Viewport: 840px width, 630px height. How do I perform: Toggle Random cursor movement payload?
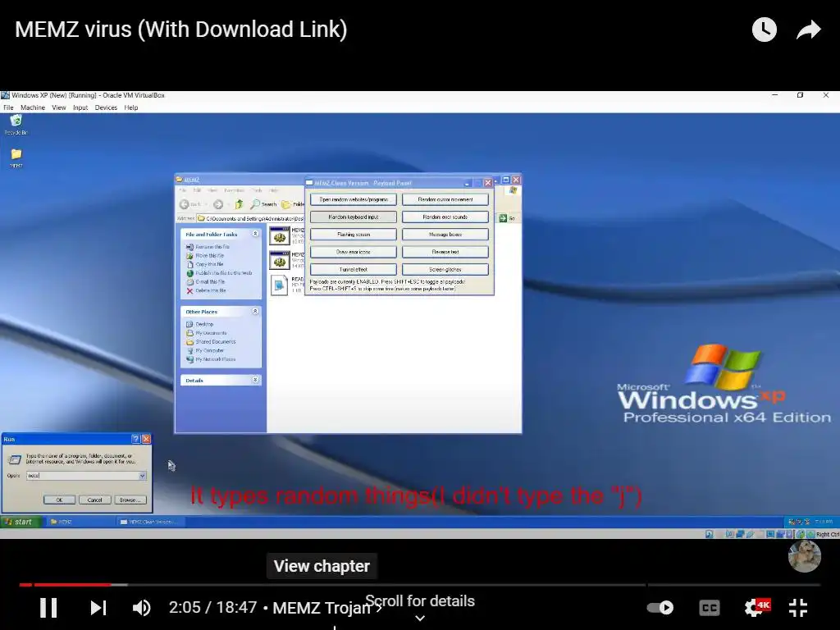(x=445, y=200)
